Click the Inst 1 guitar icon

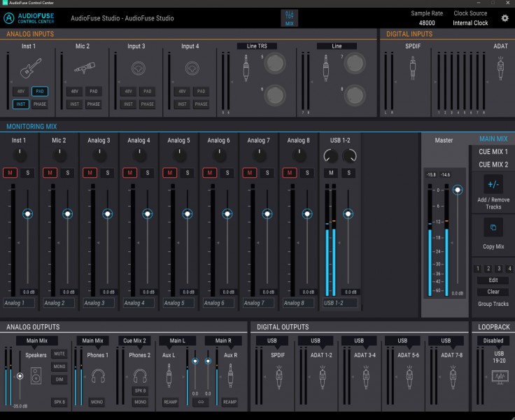coord(31,68)
